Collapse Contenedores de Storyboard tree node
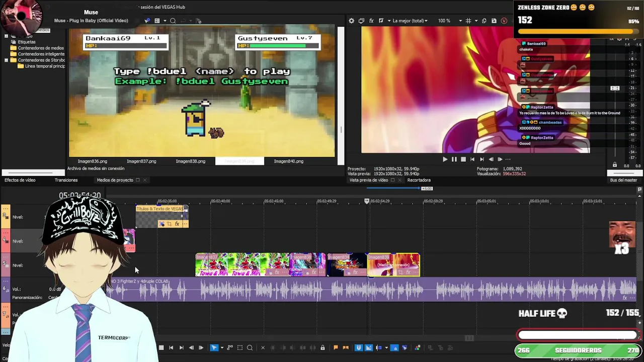This screenshot has height=362, width=644. tap(6, 60)
